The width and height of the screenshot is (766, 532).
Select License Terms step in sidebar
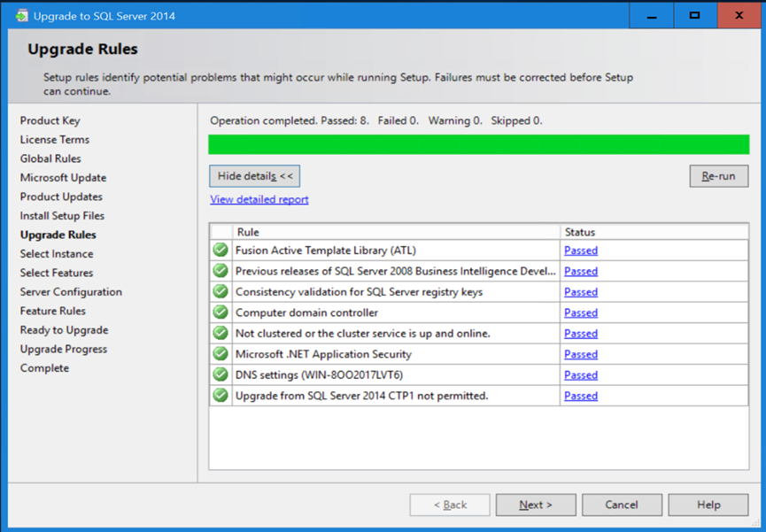click(55, 140)
